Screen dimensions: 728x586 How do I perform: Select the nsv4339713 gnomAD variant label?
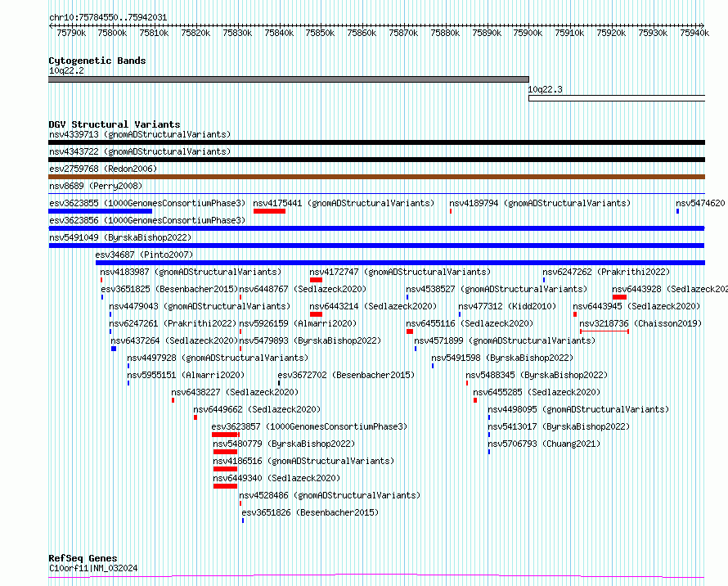(140, 135)
